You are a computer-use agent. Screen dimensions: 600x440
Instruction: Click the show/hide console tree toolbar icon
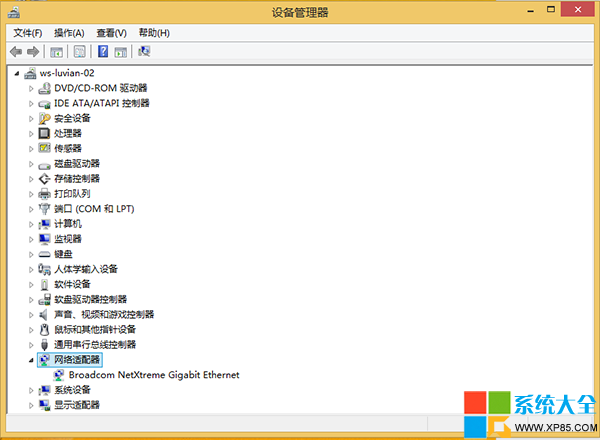pyautogui.click(x=56, y=52)
